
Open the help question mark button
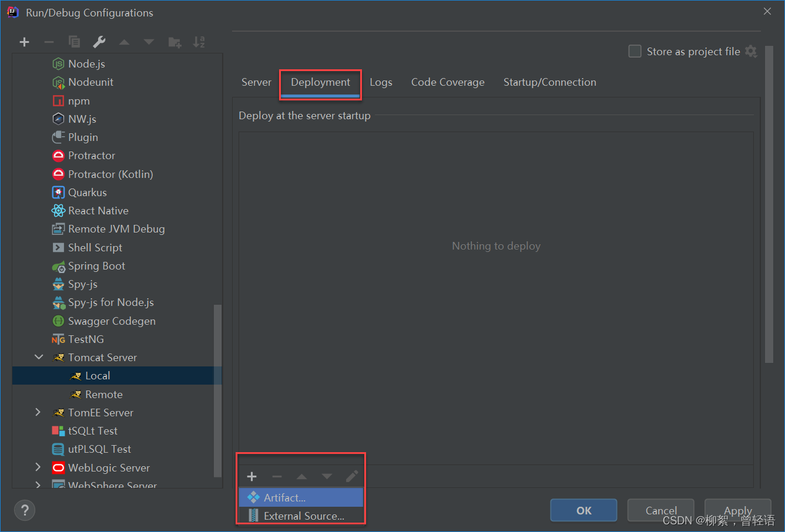click(25, 510)
